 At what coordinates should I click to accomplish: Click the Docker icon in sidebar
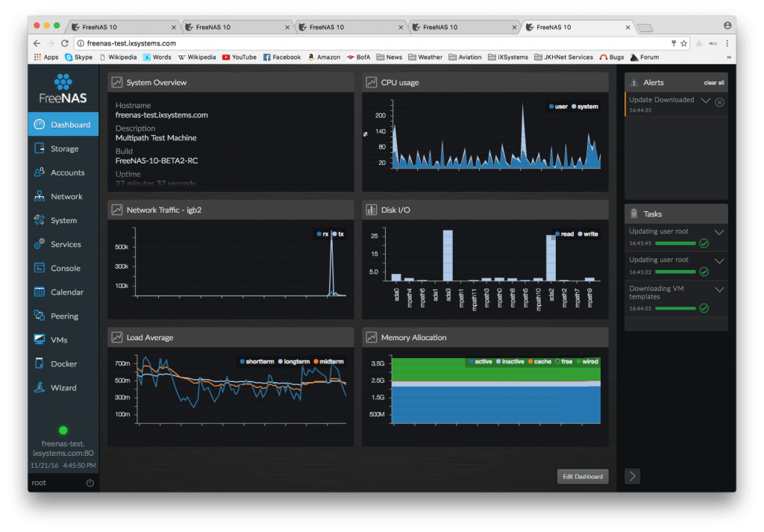(40, 363)
